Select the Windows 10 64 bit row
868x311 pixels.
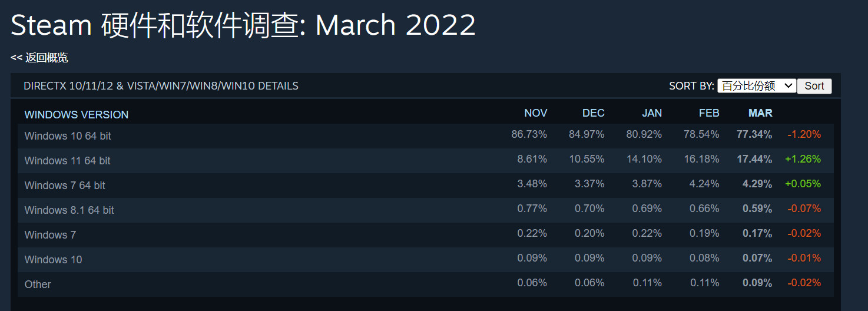click(x=425, y=135)
